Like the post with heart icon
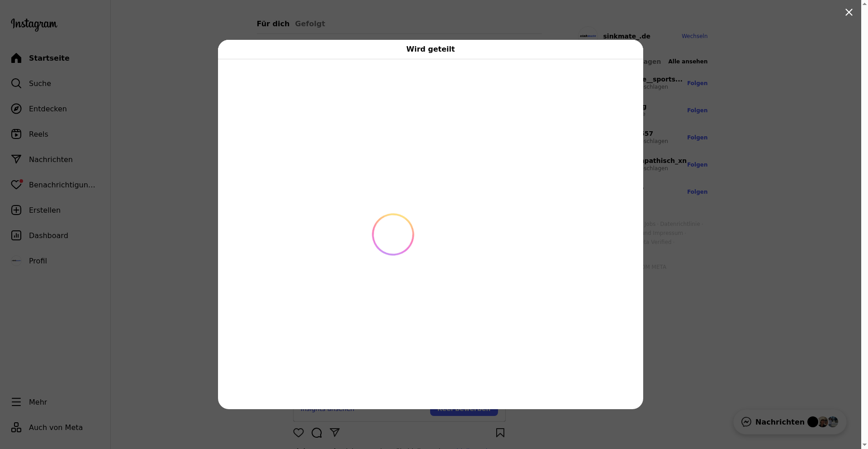The height and width of the screenshot is (449, 868). (299, 433)
